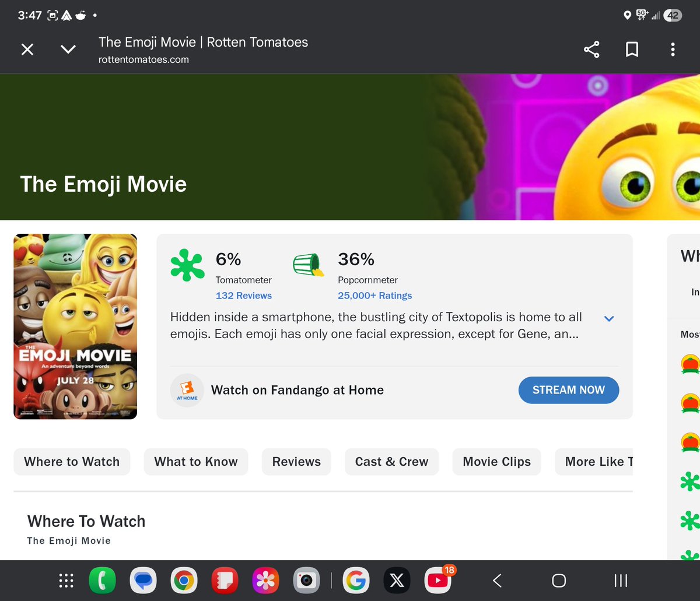Click the spilled Popcornmeter bucket icon
The height and width of the screenshot is (601, 700).
point(308,266)
